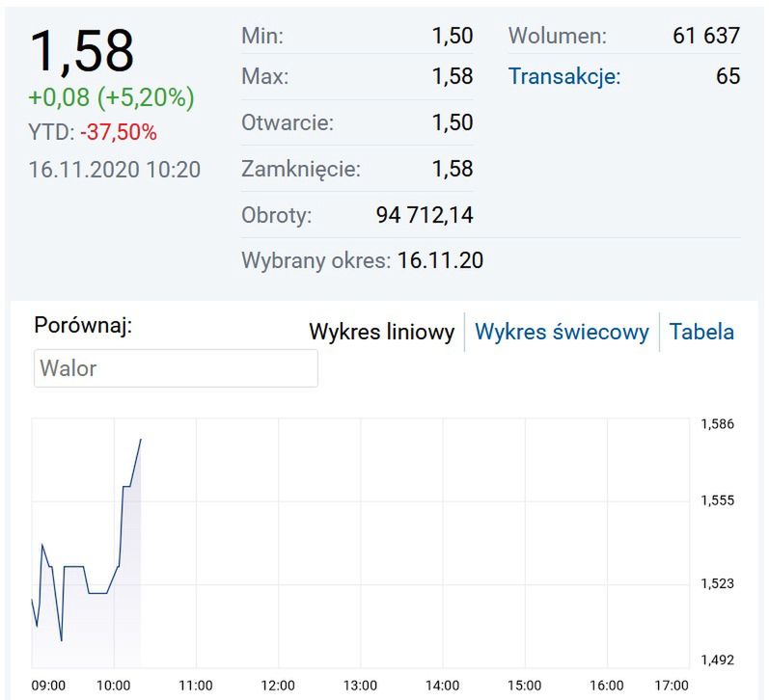Click the 09:00 time axis label
769x700 pixels.
48,686
